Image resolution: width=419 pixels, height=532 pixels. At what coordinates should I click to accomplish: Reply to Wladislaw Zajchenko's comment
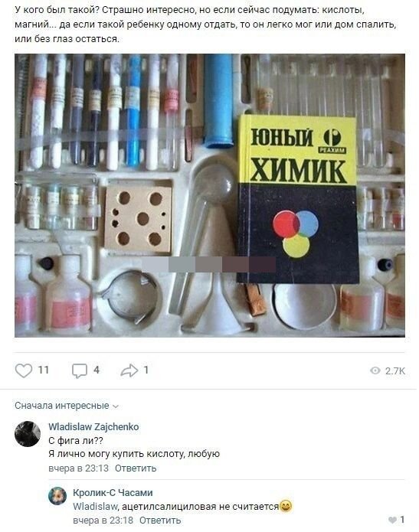pos(136,468)
